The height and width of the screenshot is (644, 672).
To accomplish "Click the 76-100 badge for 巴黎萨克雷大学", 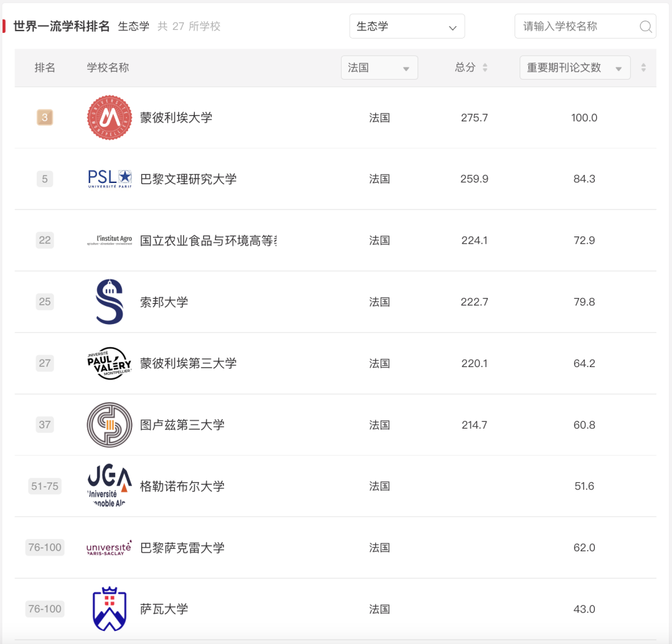I will [45, 547].
